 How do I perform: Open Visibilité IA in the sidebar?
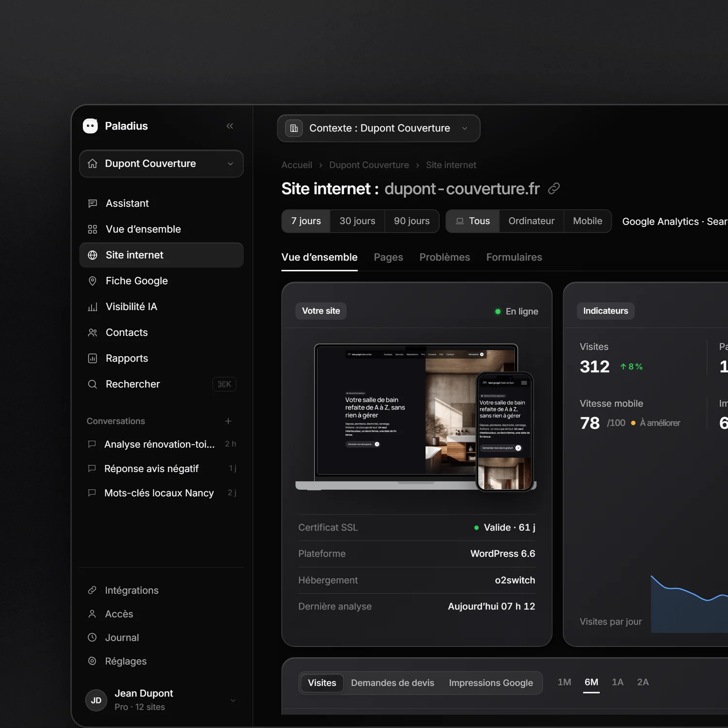pos(162,307)
